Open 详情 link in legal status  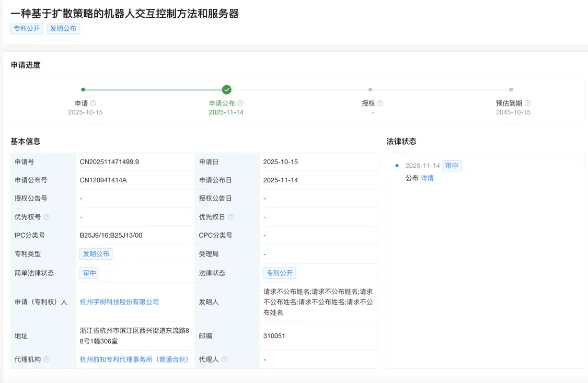pos(427,178)
